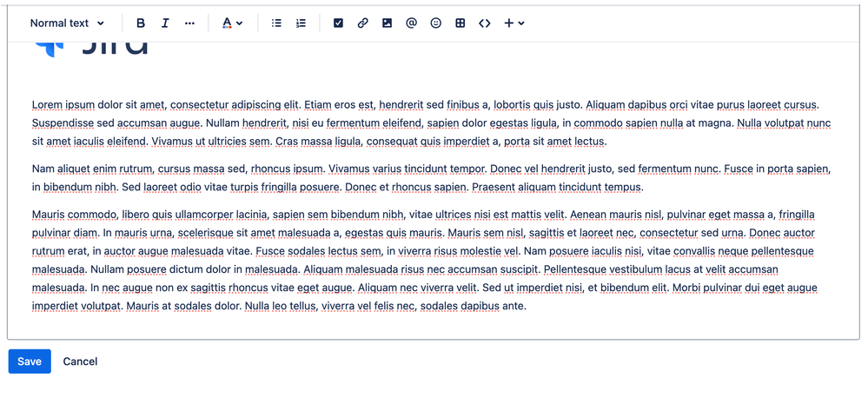The height and width of the screenshot is (398, 868).
Task: Open the emoji picker
Action: click(435, 23)
